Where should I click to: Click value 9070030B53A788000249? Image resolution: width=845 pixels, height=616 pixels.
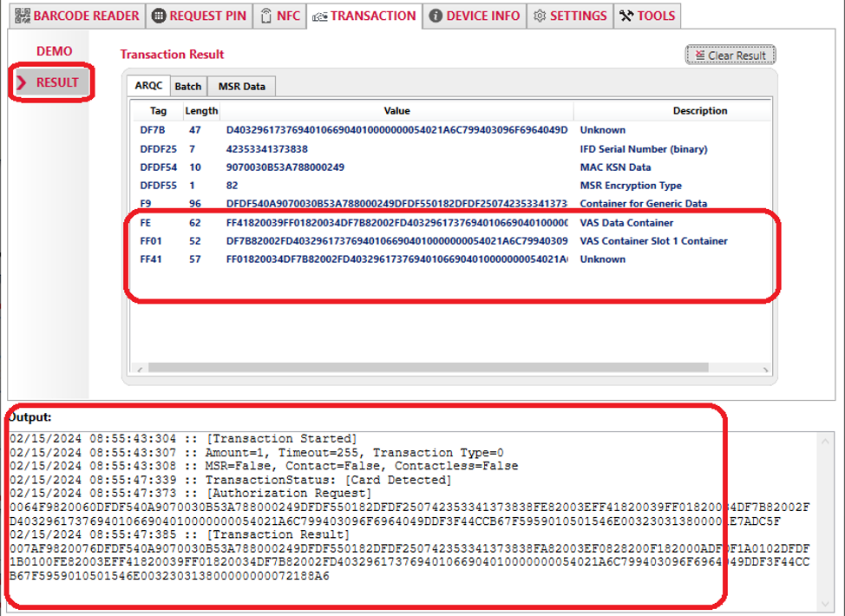tap(285, 167)
